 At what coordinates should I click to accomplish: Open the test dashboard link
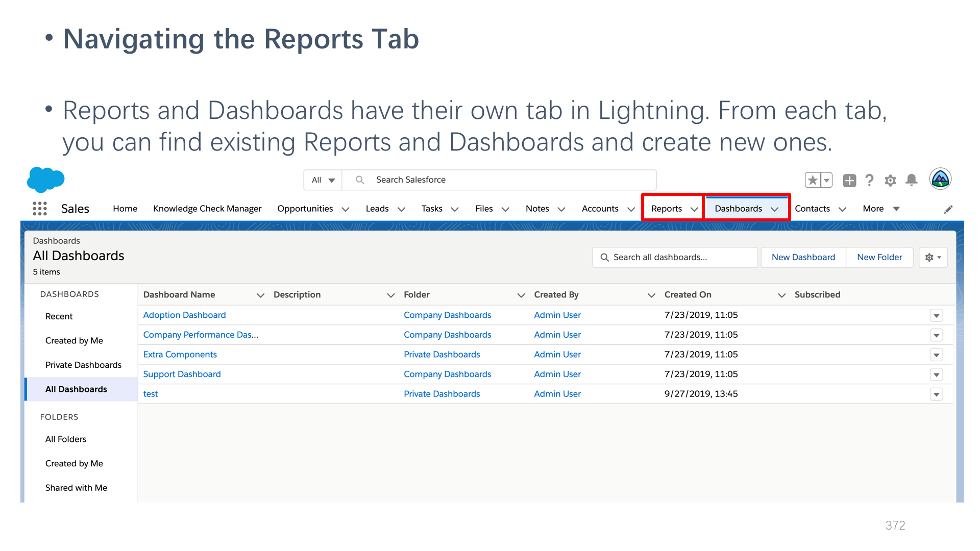coord(151,394)
